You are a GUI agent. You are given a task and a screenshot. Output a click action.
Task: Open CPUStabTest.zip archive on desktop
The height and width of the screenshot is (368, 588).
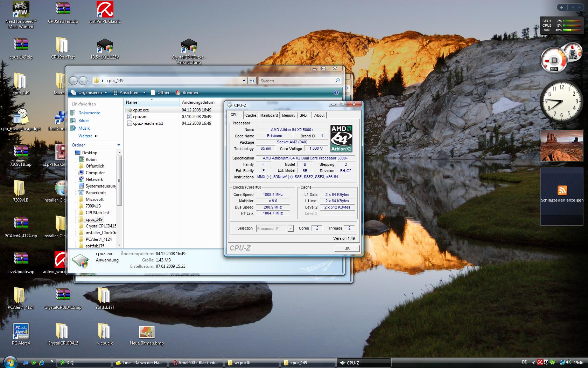(63, 13)
